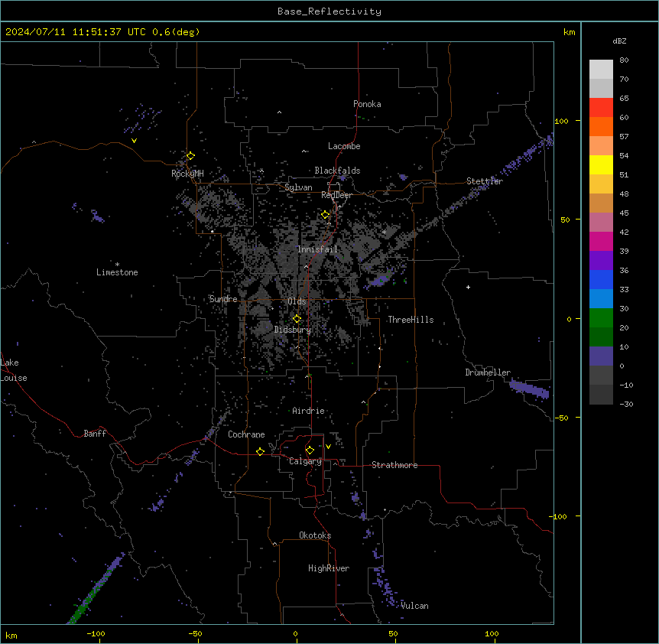The image size is (659, 644).
Task: Select the 39 dBZ purple legend swatch
Action: click(x=601, y=260)
